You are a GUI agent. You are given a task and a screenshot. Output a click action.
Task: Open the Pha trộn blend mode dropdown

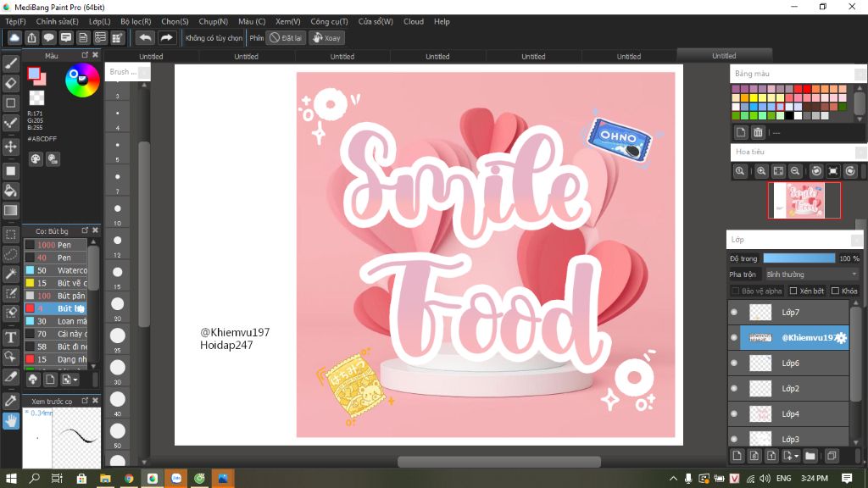[x=811, y=274]
